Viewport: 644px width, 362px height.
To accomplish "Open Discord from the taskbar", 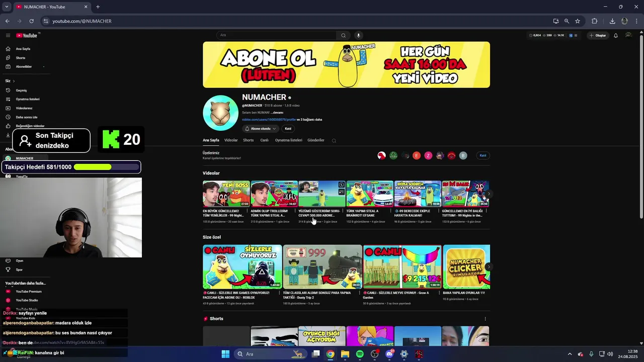I will (389, 354).
